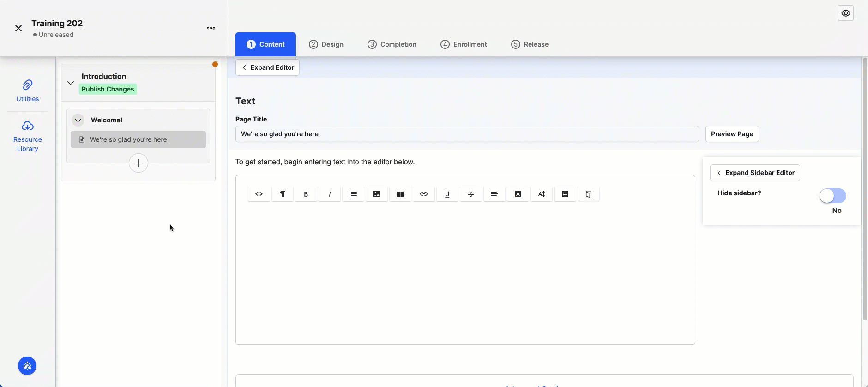Add a new page with plus button
The width and height of the screenshot is (868, 387).
[139, 163]
